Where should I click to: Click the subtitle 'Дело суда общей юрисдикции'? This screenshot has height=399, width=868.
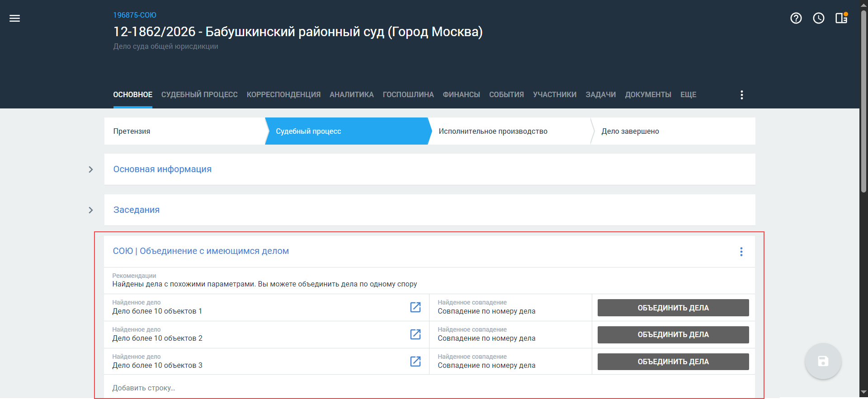tap(165, 46)
